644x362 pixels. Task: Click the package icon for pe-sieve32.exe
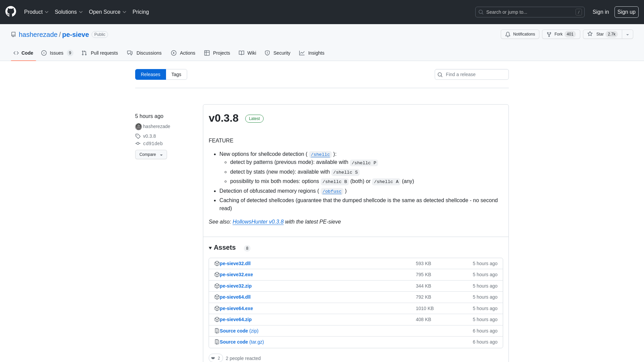[x=217, y=275]
